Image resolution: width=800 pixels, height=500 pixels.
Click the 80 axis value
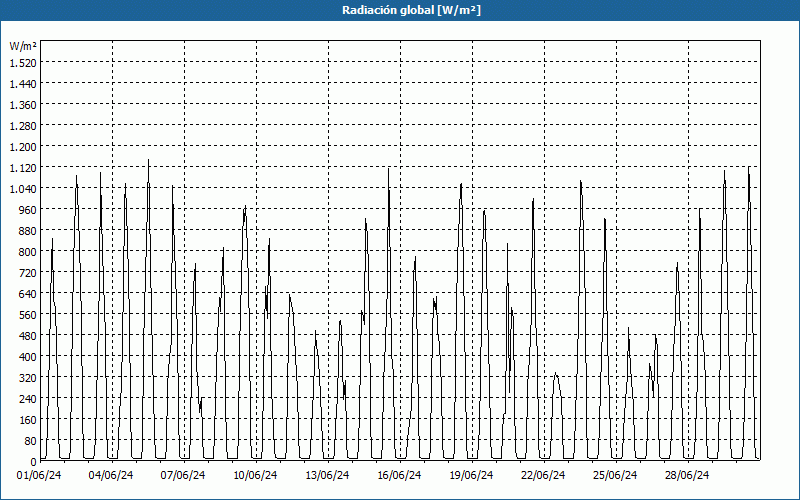tap(31, 441)
